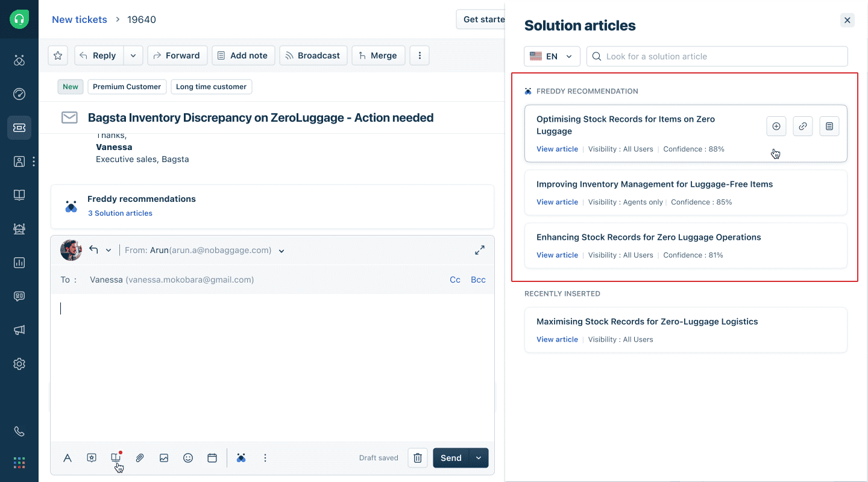Open the kebab menu next to Merge
Screen dimensions: 868x482
tap(420, 55)
